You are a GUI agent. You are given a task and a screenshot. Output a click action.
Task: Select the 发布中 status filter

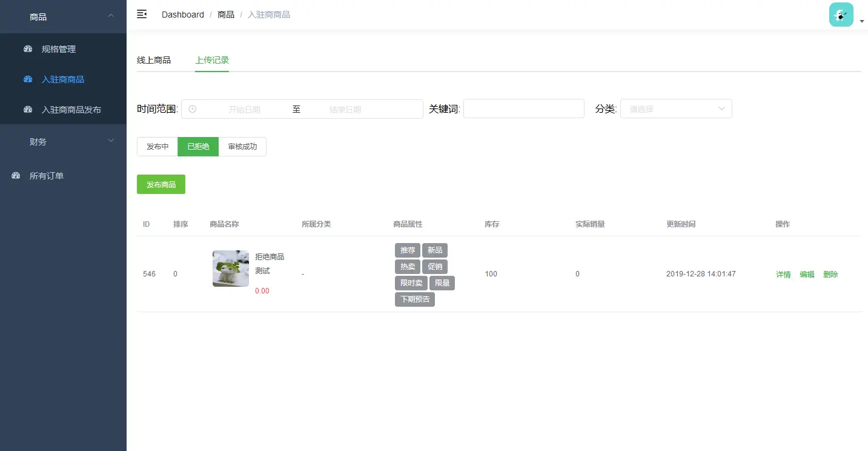(x=157, y=147)
